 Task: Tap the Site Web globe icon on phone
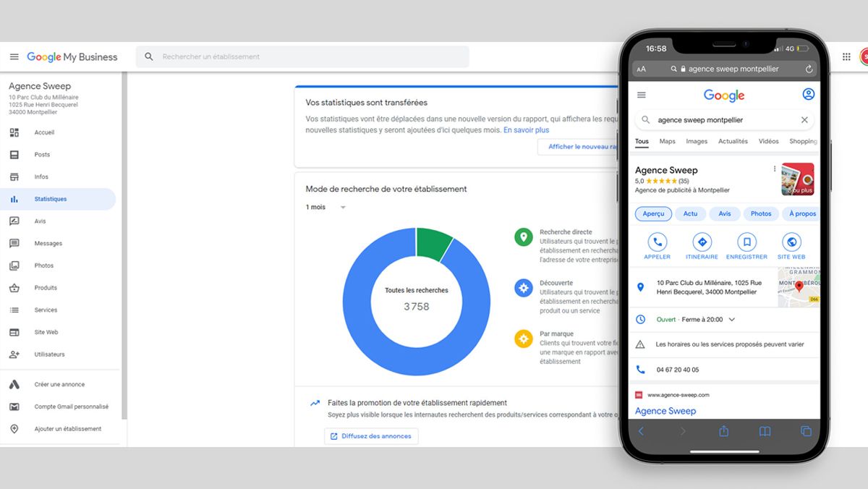point(791,242)
